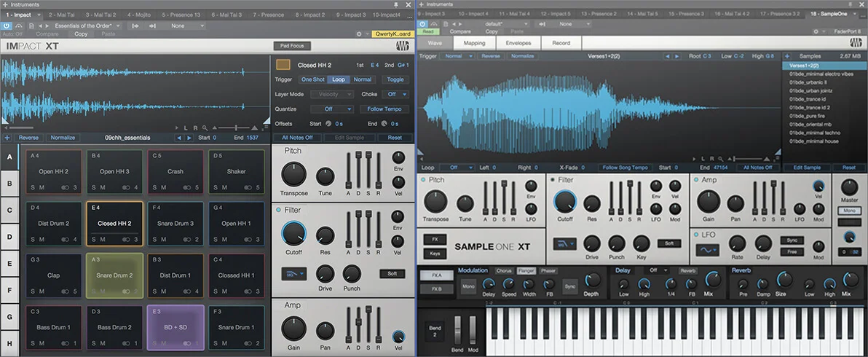Click the add sample plus icon beside Reverse in Impact XT
This screenshot has height=357, width=868.
pos(7,138)
